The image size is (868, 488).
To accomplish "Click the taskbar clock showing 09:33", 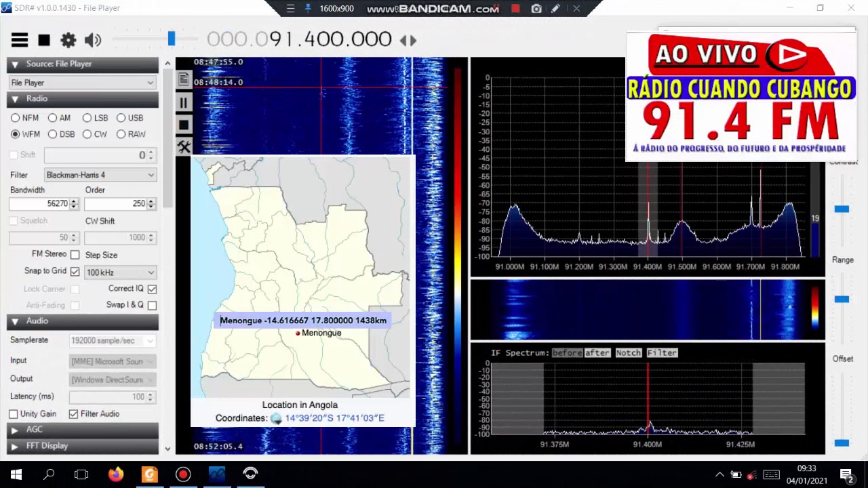I will coord(807,468).
